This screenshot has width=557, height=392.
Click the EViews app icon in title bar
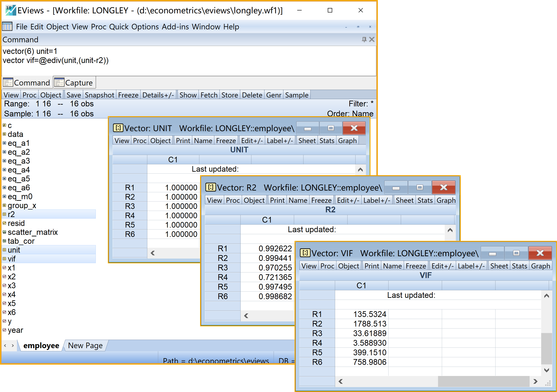(x=10, y=10)
